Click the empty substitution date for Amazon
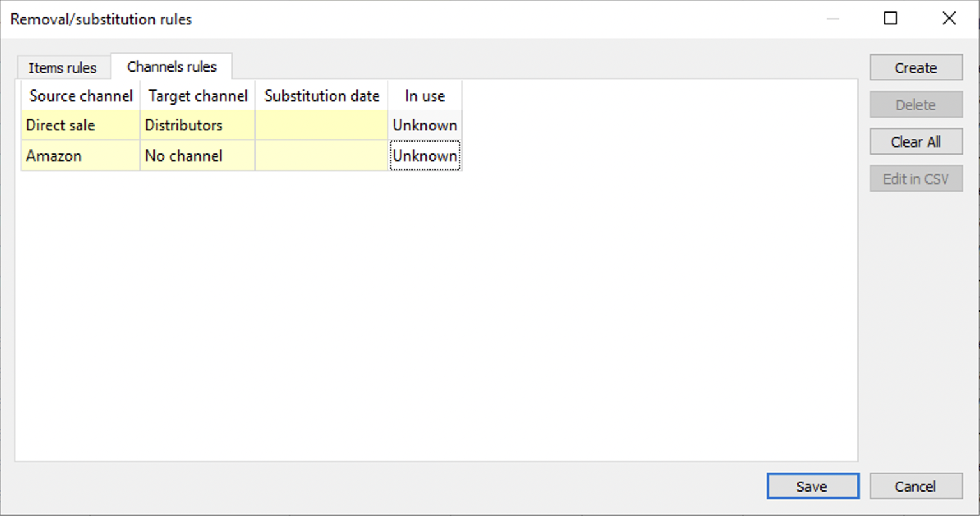Screen dimensions: 980x516 pos(321,156)
